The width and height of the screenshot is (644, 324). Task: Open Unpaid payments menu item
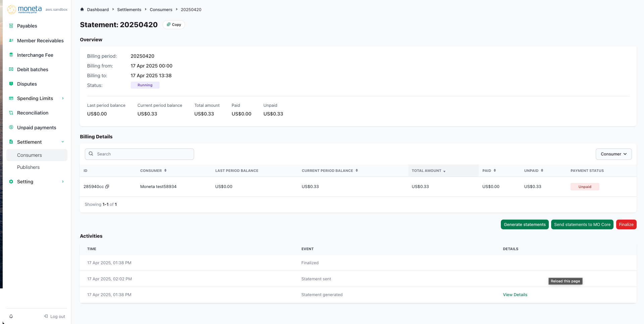[x=37, y=127]
